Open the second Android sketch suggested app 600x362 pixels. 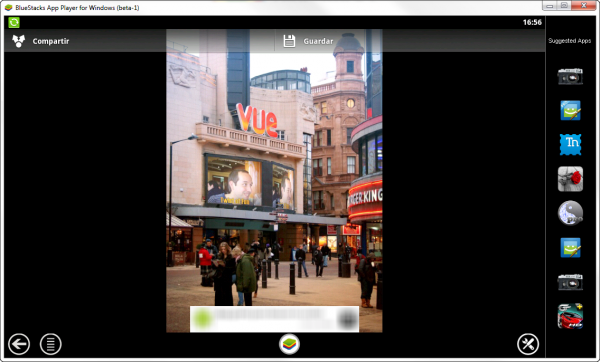click(x=570, y=247)
